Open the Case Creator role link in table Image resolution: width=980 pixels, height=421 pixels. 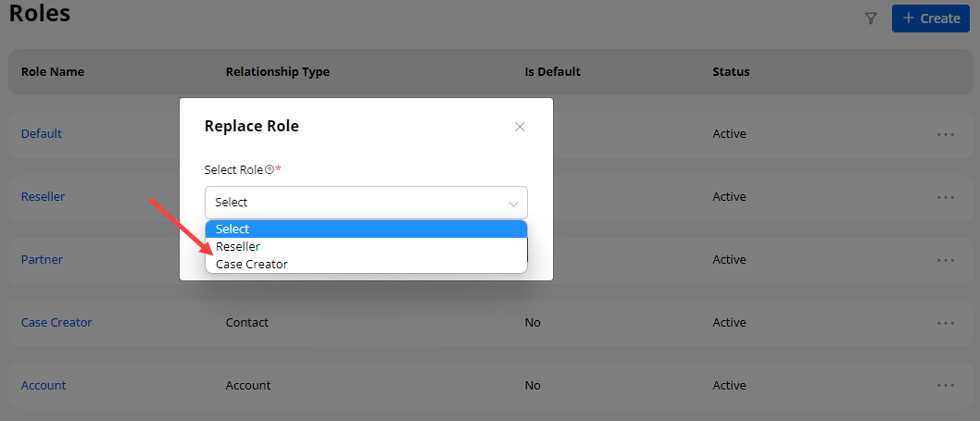(57, 323)
